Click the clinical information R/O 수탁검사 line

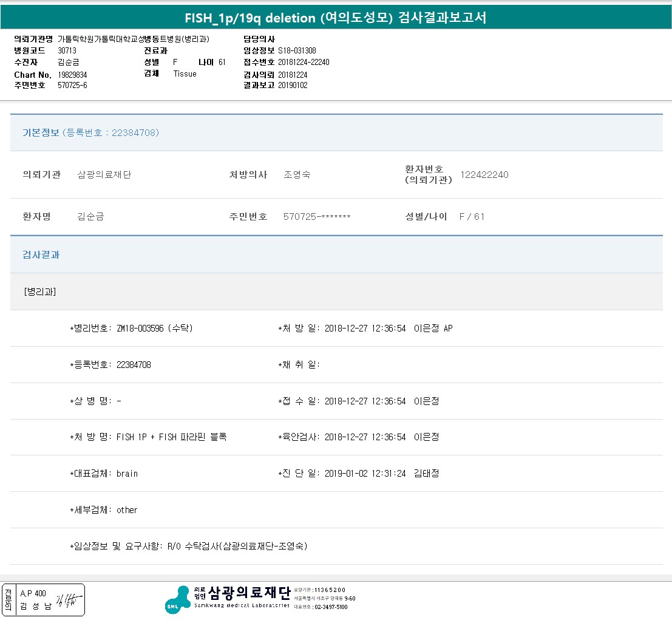point(237,546)
